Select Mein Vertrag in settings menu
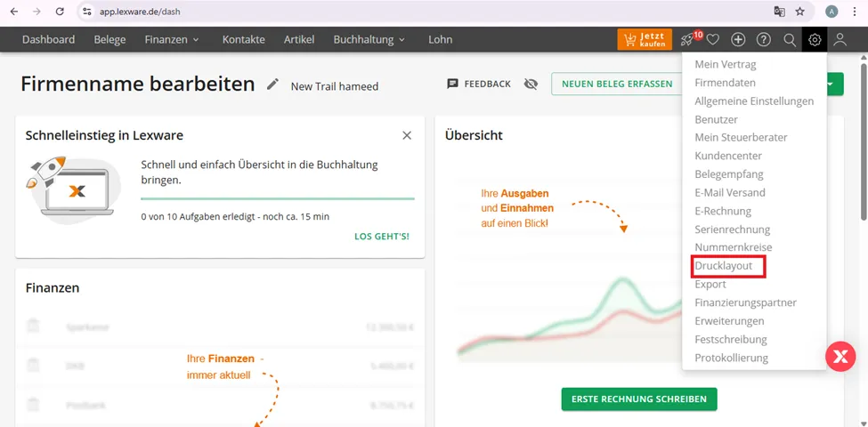This screenshot has height=427, width=868. (x=726, y=65)
